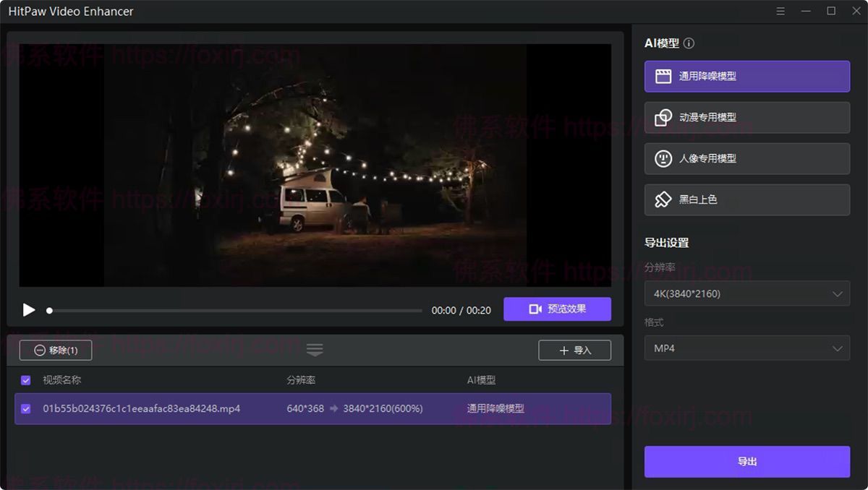
Task: Select the 人像专用模型 portrait model
Action: 746,158
